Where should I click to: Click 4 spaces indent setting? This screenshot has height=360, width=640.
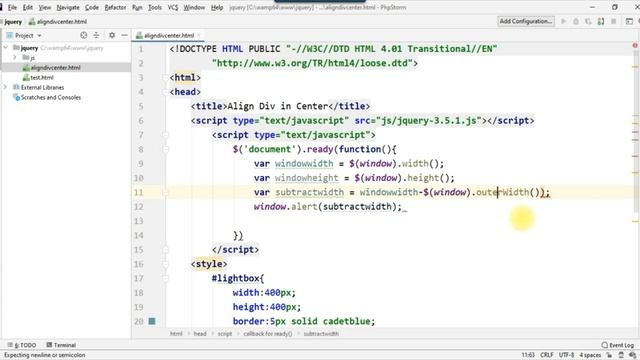[590, 355]
